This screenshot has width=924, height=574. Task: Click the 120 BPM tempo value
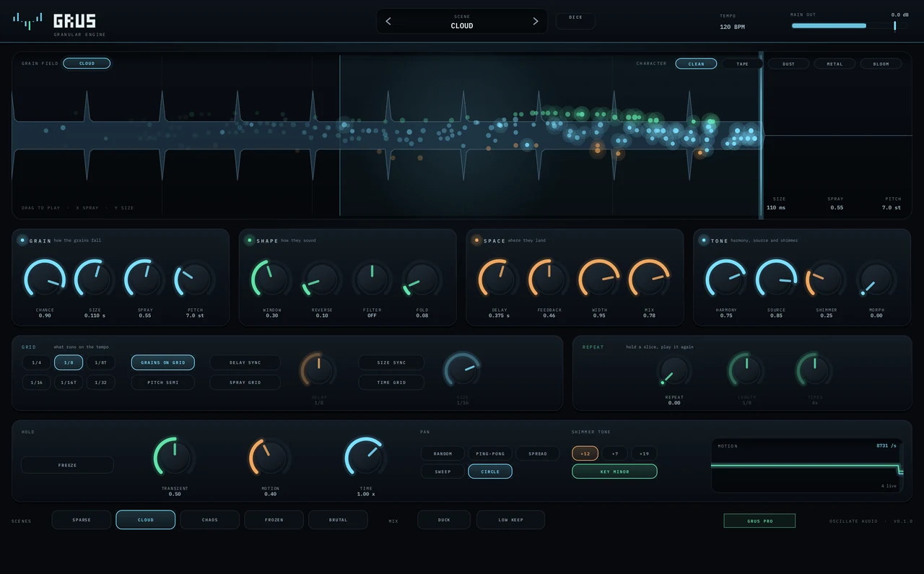(x=732, y=27)
